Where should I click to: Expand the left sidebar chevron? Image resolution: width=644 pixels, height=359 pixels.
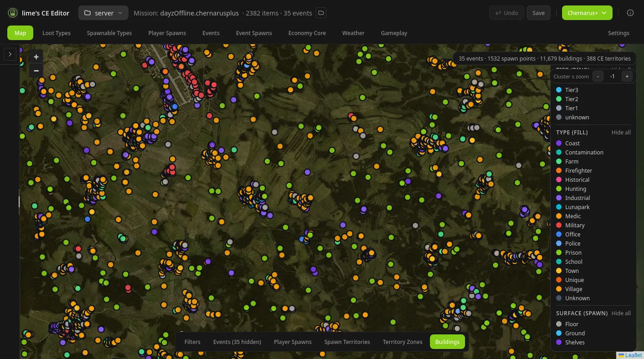tap(10, 54)
